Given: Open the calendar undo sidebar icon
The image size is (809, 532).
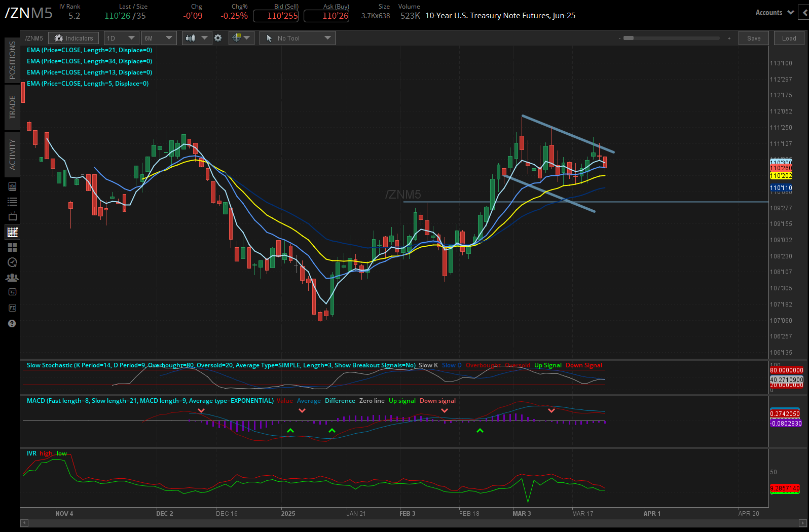Looking at the screenshot, I should point(13,292).
